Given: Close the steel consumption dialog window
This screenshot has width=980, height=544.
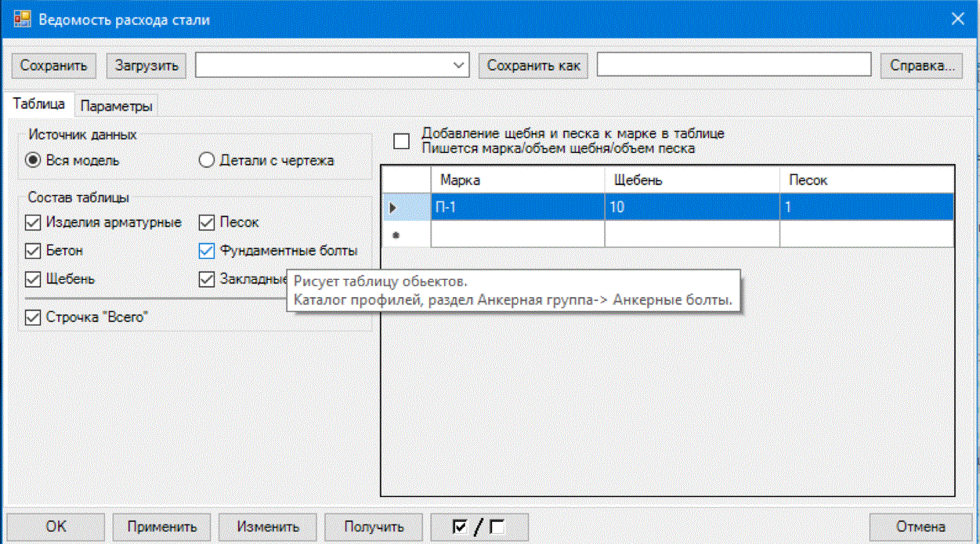Looking at the screenshot, I should coord(957,19).
